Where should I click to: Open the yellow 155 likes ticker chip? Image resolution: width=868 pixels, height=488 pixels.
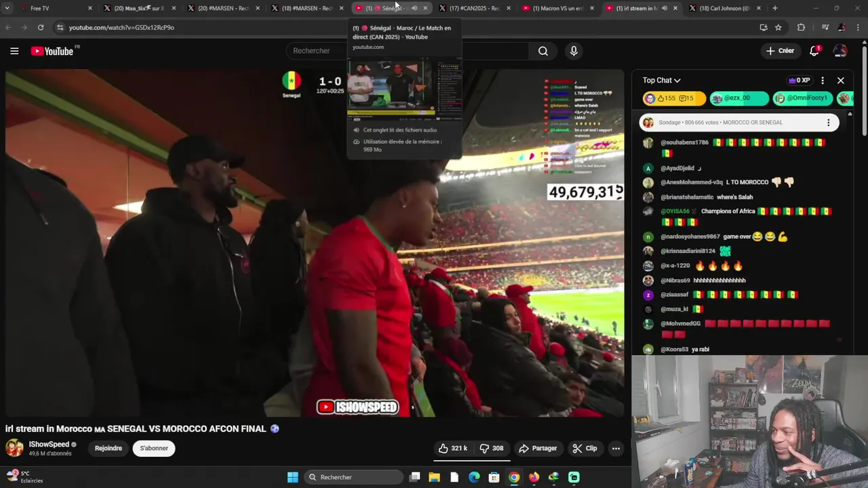click(674, 98)
